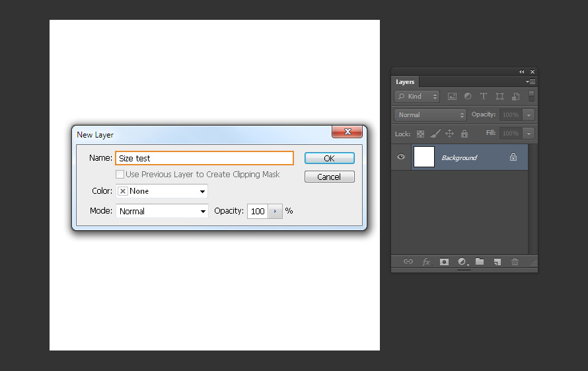Screen dimensions: 588x371
Task: Click the pixel layer filter icon
Action: (453, 97)
